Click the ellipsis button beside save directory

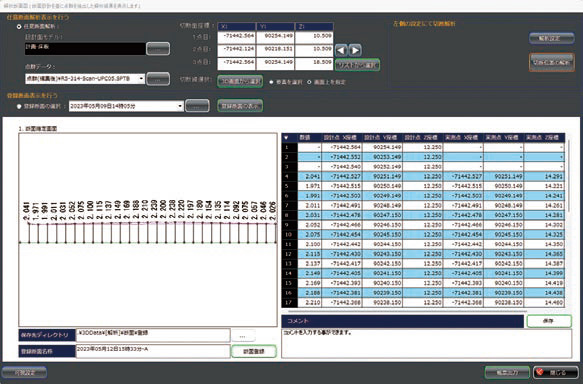coord(243,336)
